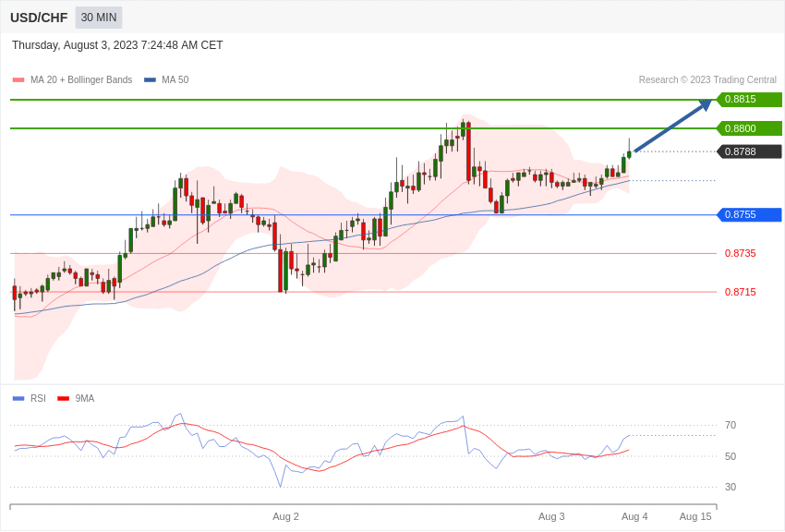
Task: Click the MA 20 + Bollinger Bands legend swatch
Action: click(x=18, y=80)
